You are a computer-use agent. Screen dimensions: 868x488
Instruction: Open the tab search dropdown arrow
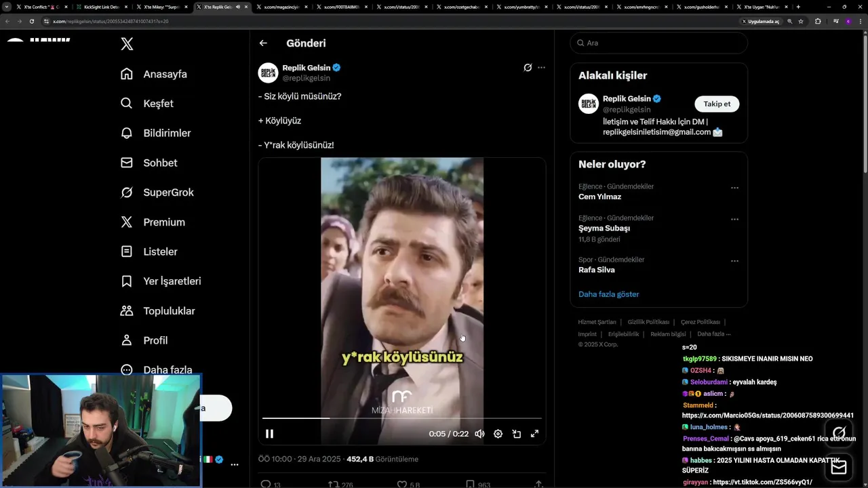point(7,7)
